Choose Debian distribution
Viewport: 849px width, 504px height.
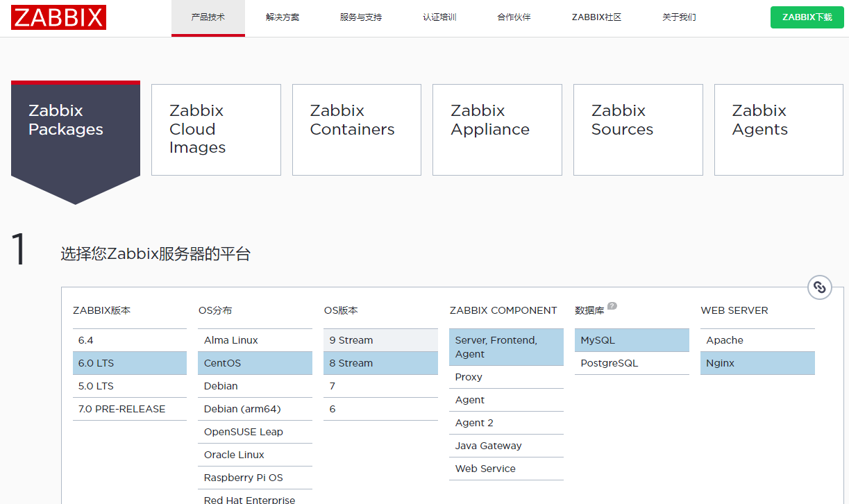click(255, 386)
